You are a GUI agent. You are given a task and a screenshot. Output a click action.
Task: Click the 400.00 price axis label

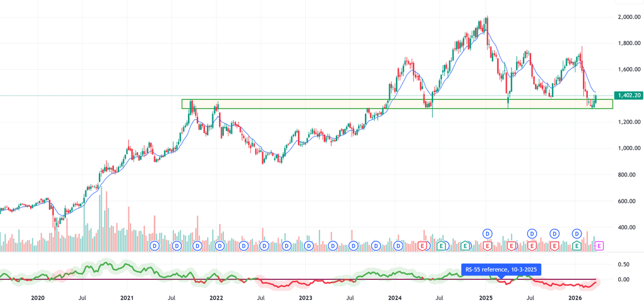[628, 227]
